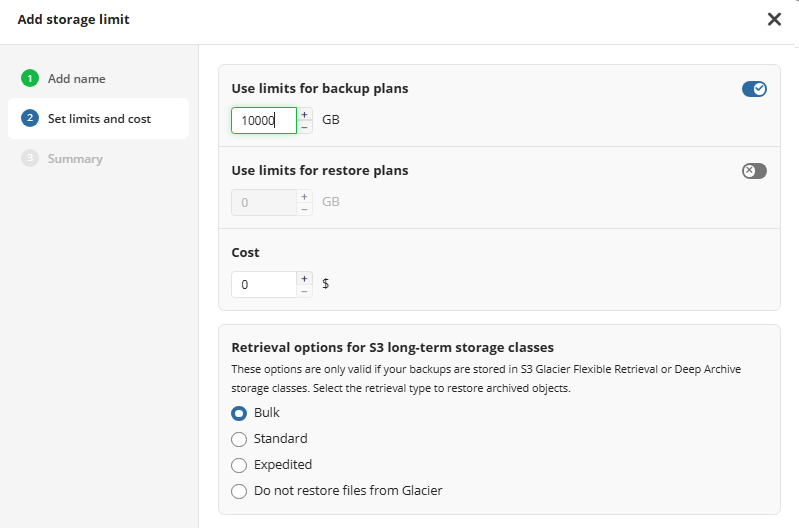
Task: Click the green step 1 checkmark icon
Action: 29,78
